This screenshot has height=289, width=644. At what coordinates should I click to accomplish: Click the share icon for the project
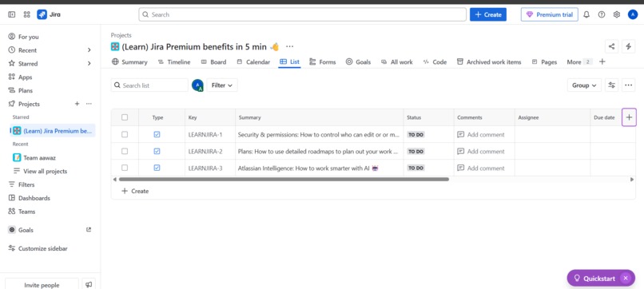(x=611, y=46)
